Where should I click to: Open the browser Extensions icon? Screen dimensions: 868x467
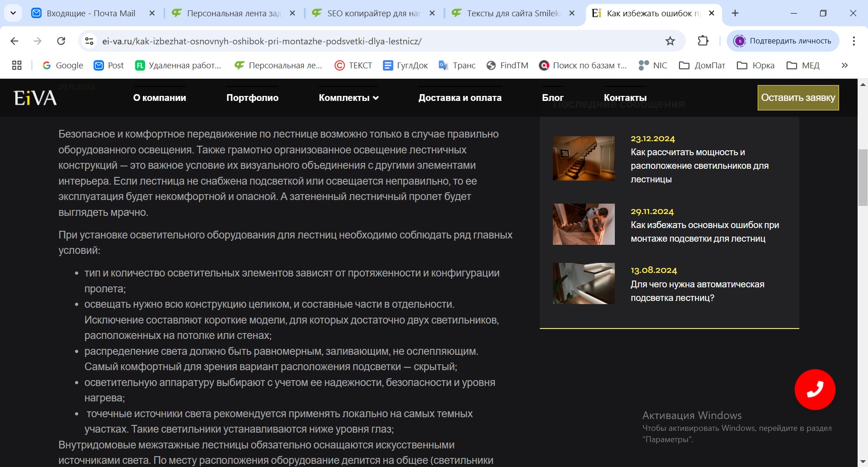tap(702, 41)
